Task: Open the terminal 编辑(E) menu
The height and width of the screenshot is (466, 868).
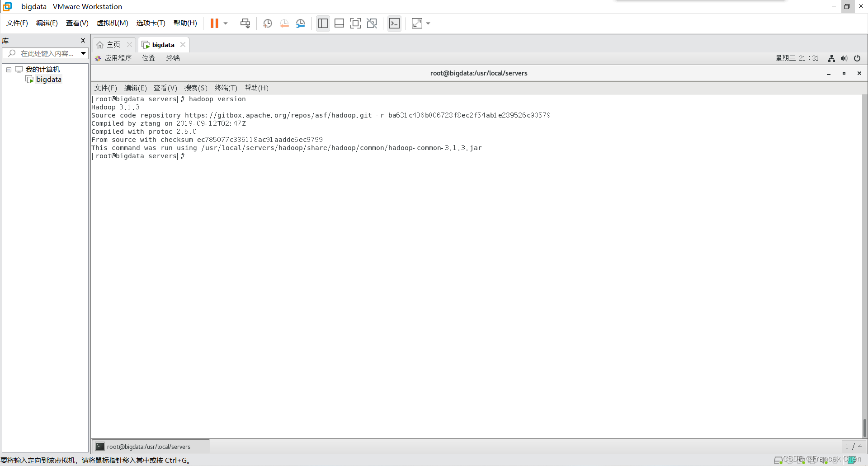Action: point(135,88)
